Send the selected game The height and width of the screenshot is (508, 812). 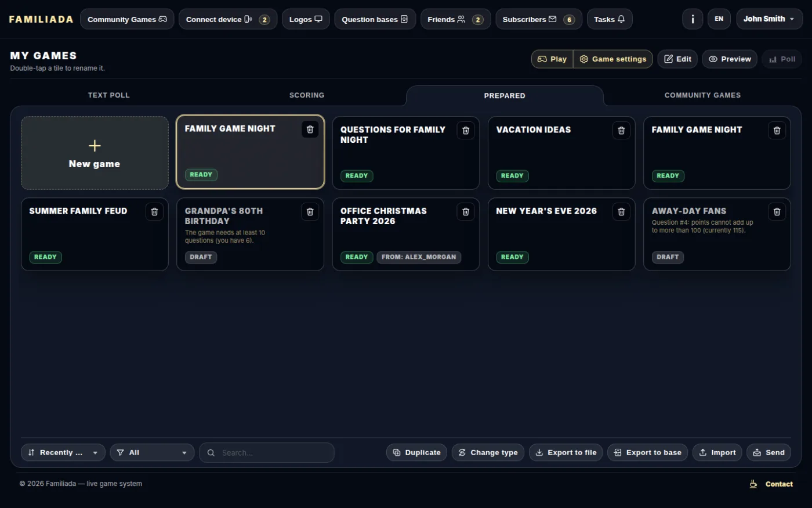[x=768, y=452]
